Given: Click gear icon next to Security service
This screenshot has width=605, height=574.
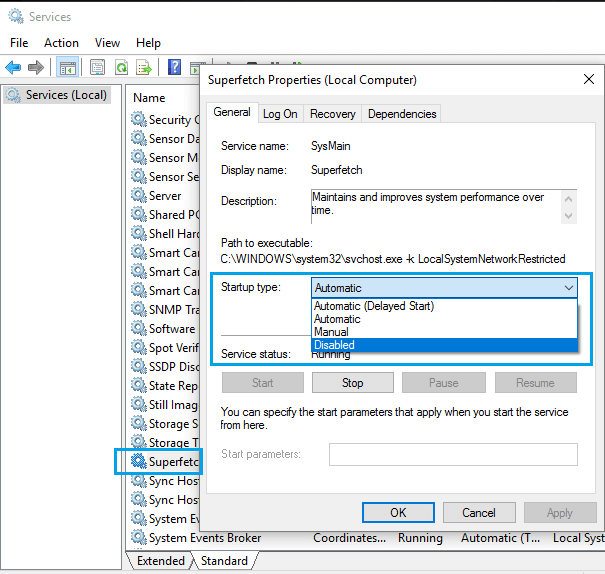Looking at the screenshot, I should tap(139, 119).
